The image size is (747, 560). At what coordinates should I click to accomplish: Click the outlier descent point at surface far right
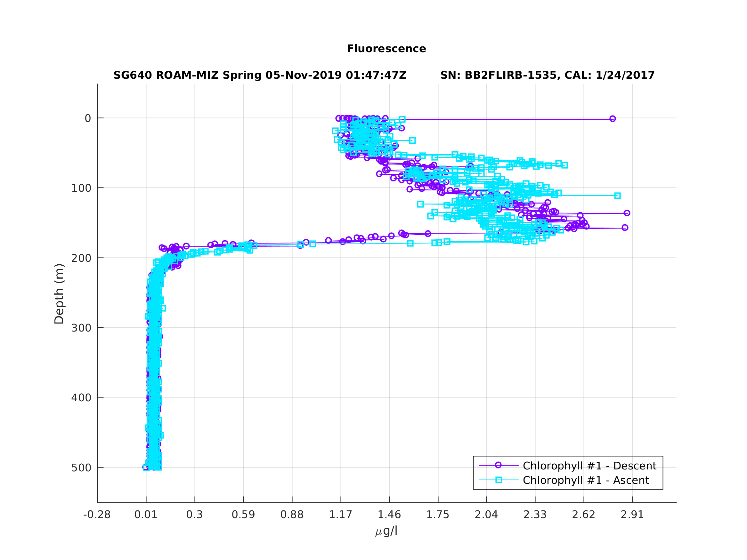click(613, 119)
